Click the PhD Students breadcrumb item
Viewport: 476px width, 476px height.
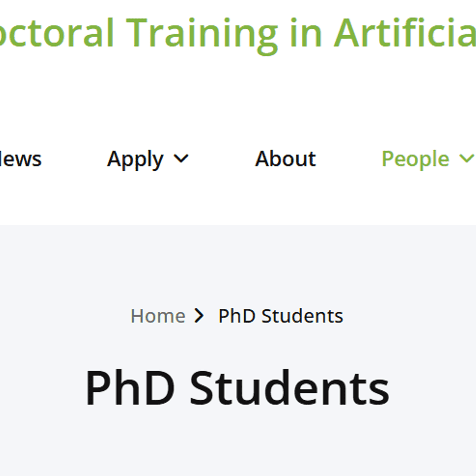click(x=280, y=316)
